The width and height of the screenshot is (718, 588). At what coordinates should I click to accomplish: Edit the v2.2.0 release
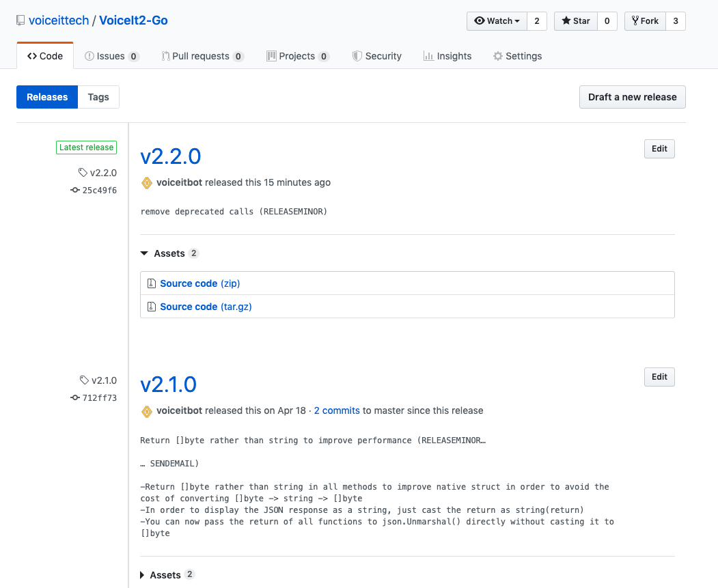[659, 149]
